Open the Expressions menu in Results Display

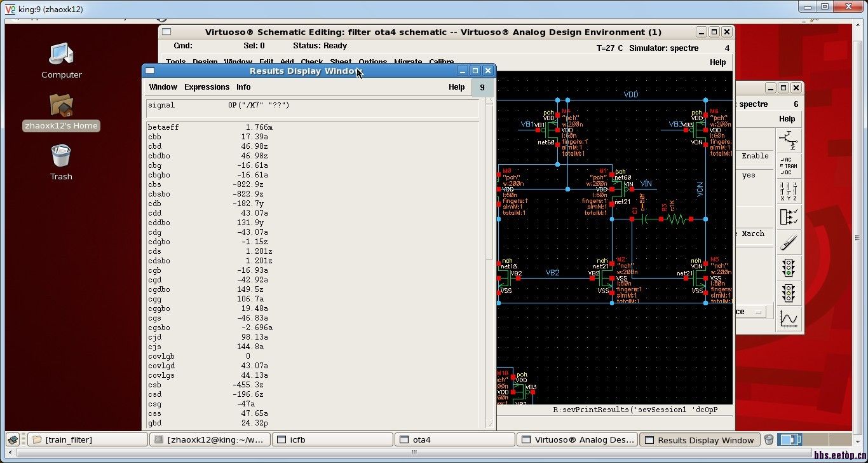(x=207, y=87)
